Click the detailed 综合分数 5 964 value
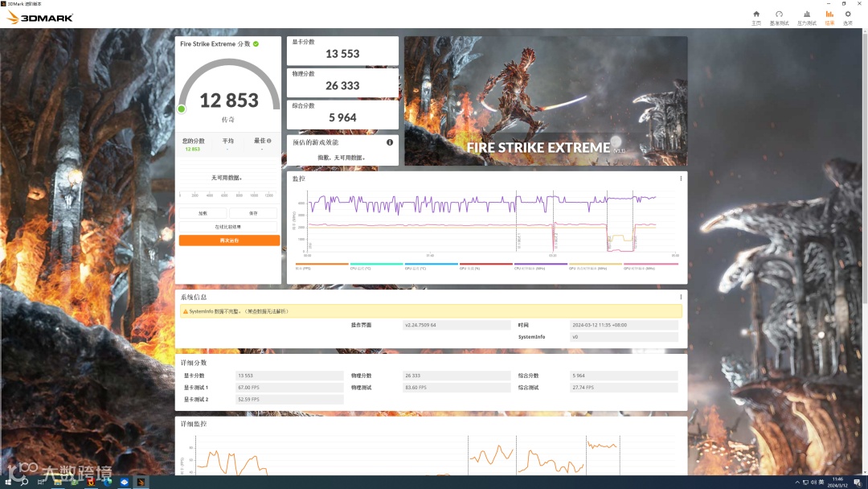This screenshot has height=489, width=868. 624,376
